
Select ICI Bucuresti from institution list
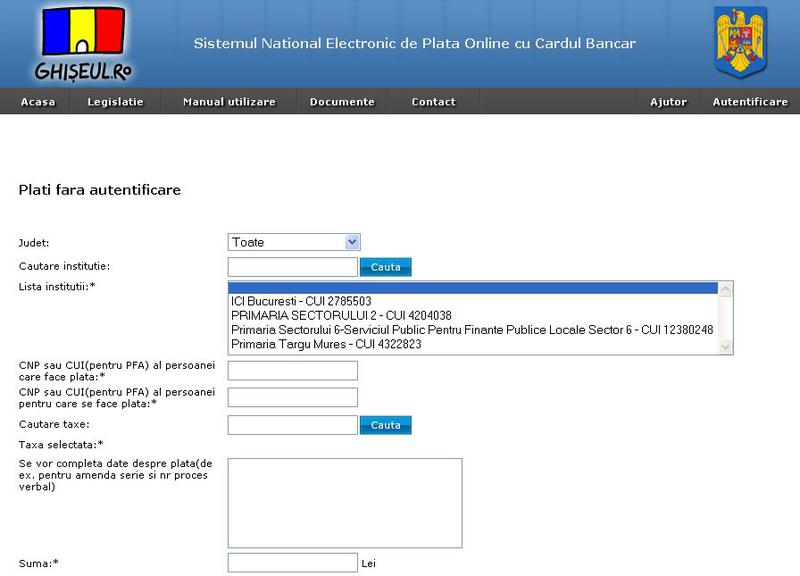click(x=301, y=301)
